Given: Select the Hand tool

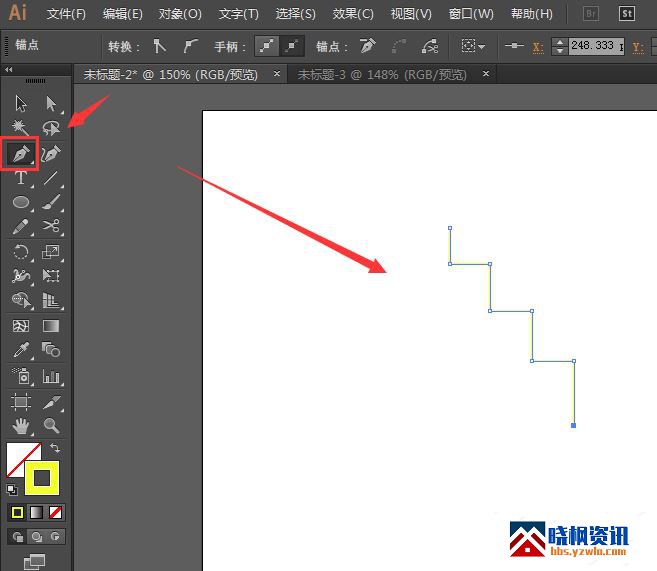Looking at the screenshot, I should (x=20, y=426).
